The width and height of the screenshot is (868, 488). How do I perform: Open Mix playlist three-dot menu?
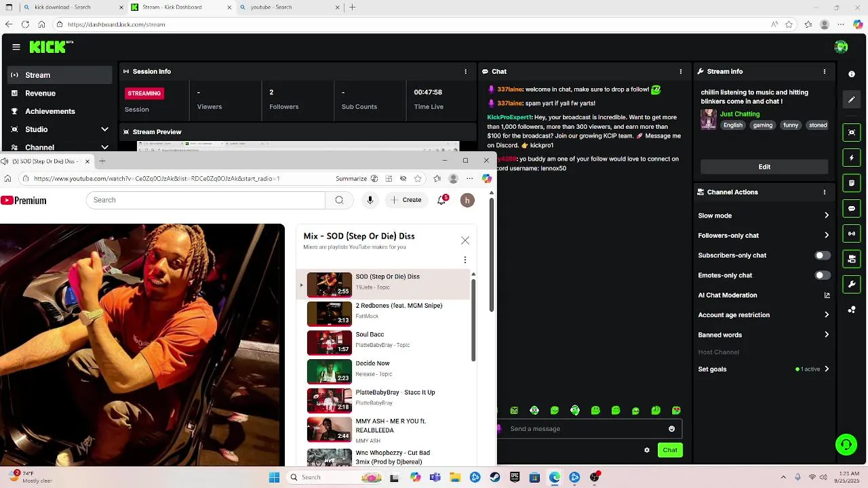(465, 260)
